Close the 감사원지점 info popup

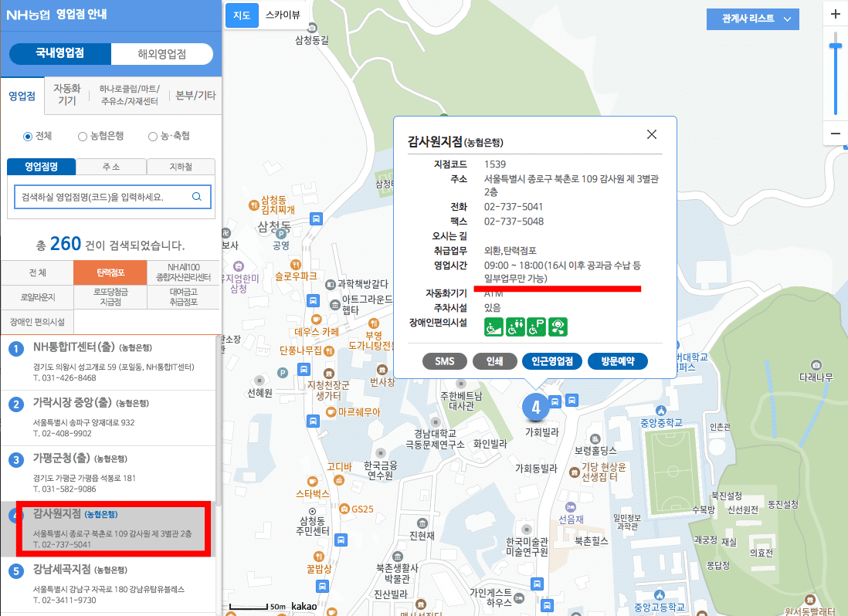[x=652, y=134]
